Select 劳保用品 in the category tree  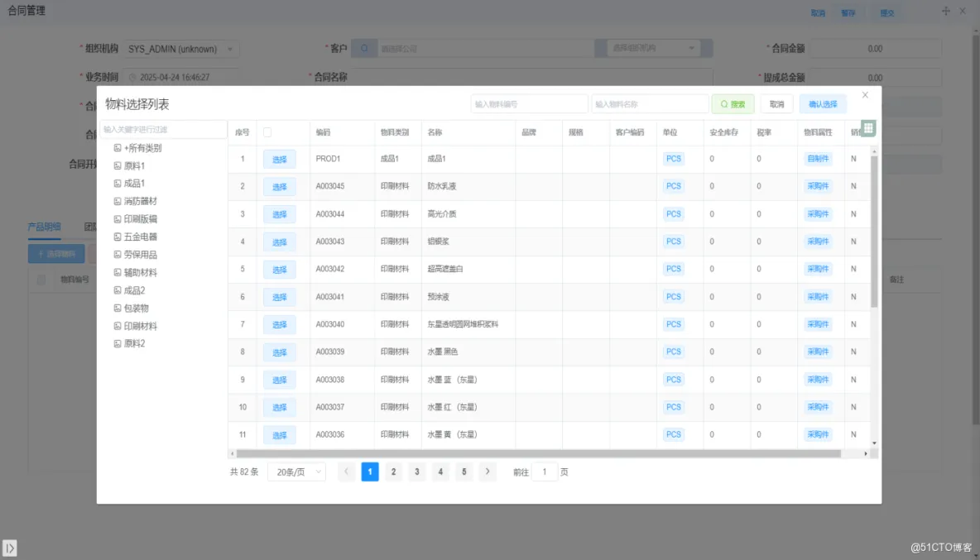click(140, 255)
